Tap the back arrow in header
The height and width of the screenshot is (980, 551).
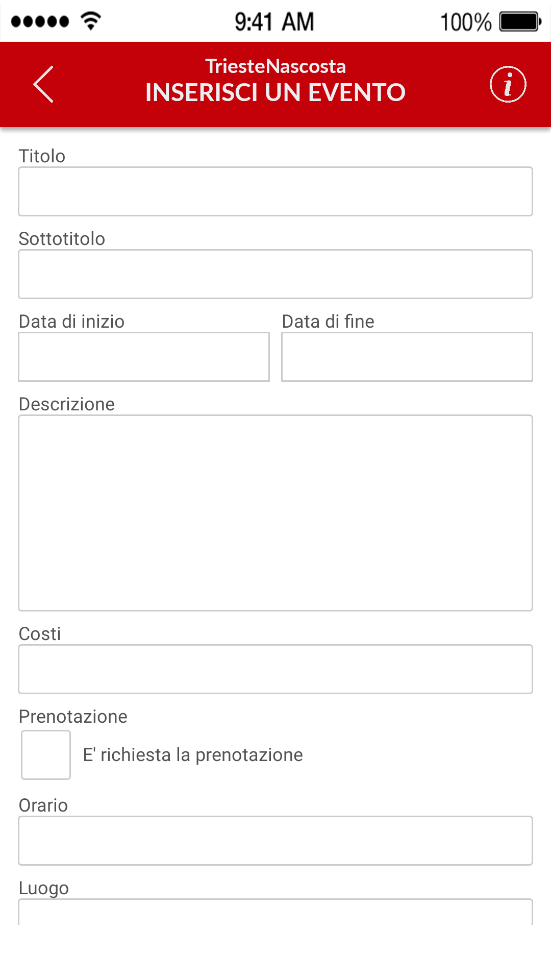(x=43, y=84)
